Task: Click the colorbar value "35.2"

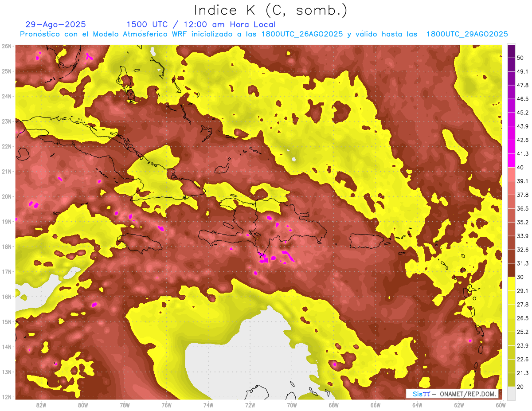Action: point(523,222)
